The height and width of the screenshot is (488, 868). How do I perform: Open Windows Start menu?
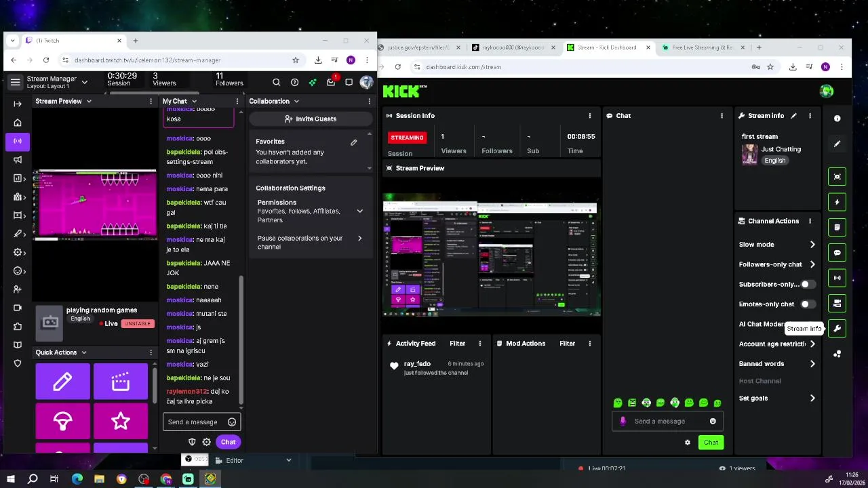[x=11, y=479]
